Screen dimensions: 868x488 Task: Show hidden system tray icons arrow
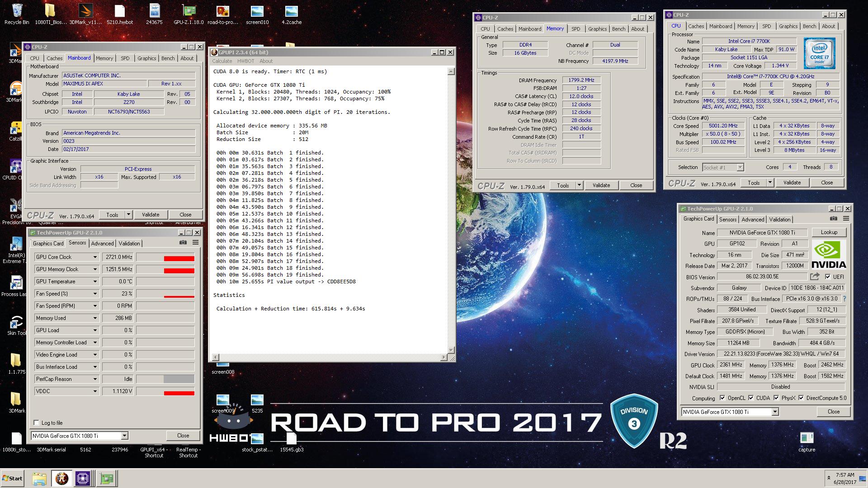(x=829, y=478)
